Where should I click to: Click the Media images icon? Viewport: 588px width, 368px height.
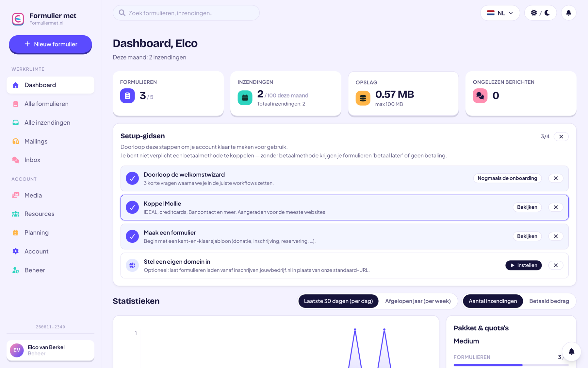(15, 195)
